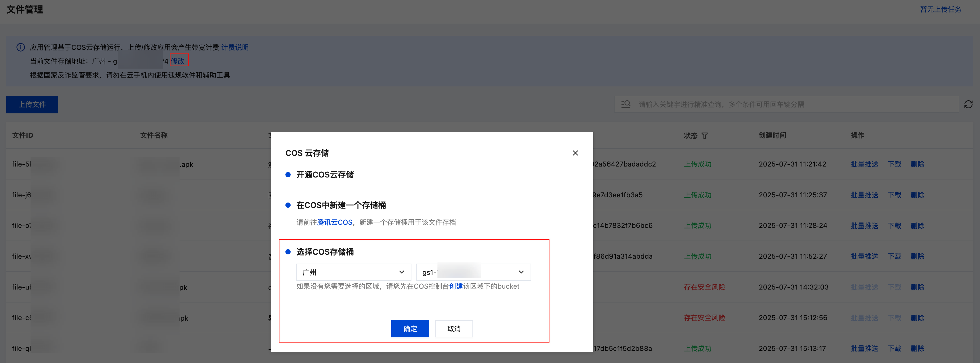Open 暂无上传任务 at top right
980x363 pixels.
(x=940, y=9)
